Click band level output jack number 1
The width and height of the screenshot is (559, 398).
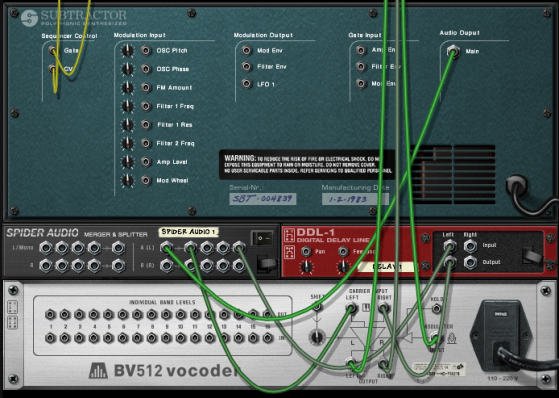(51, 315)
